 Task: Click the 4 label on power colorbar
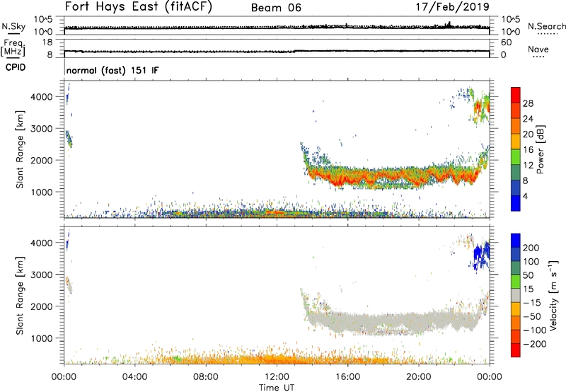coord(525,196)
